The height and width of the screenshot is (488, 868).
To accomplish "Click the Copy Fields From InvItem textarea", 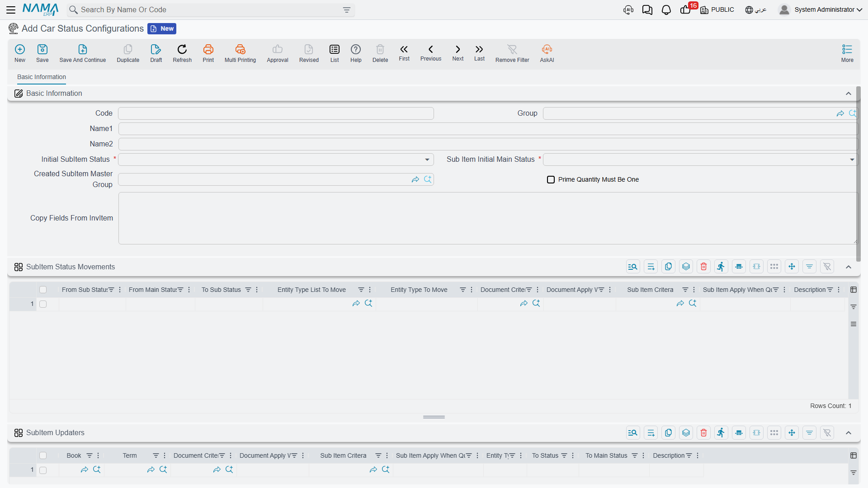I will click(x=488, y=218).
